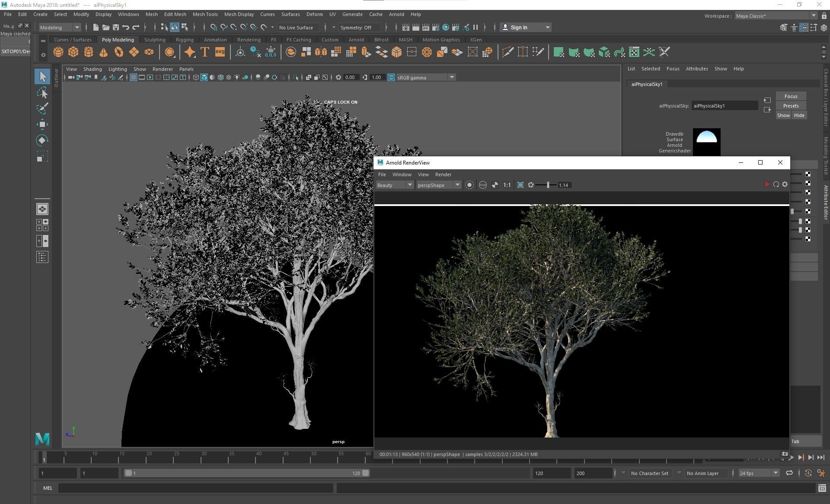Select the aiPhysicalSky1 node tab

click(x=647, y=84)
